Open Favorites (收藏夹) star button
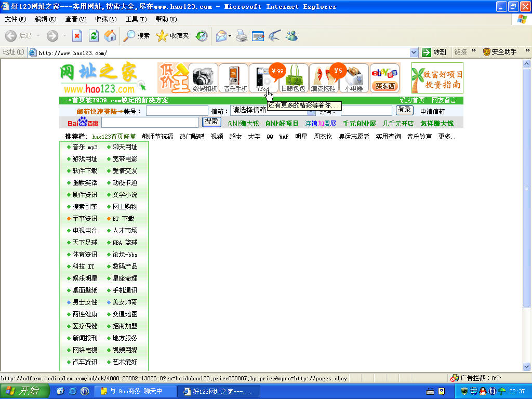Screen dimensions: 532x399 pyautogui.click(x=172, y=36)
